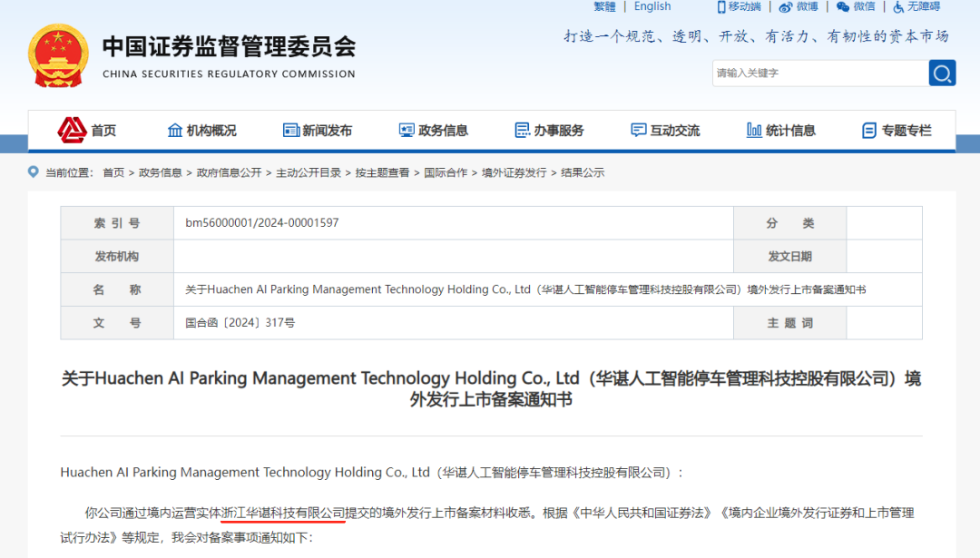Go to 按主题查看 in the breadcrumb
This screenshot has width=980, height=558.
tap(382, 172)
